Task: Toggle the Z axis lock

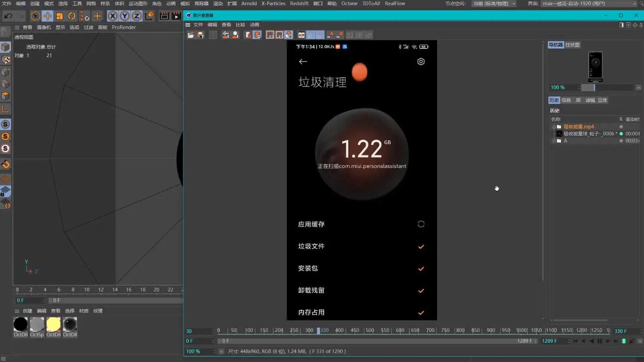Action: [x=137, y=16]
